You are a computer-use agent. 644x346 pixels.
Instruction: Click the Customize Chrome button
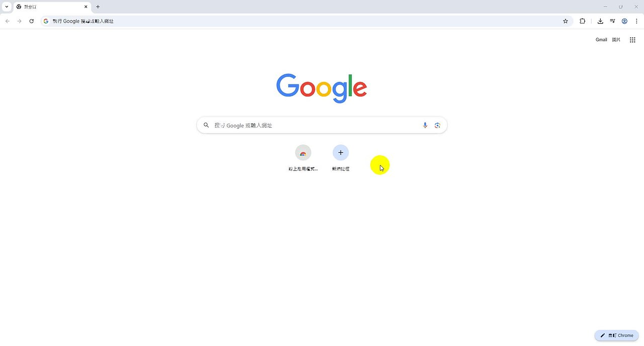point(616,335)
